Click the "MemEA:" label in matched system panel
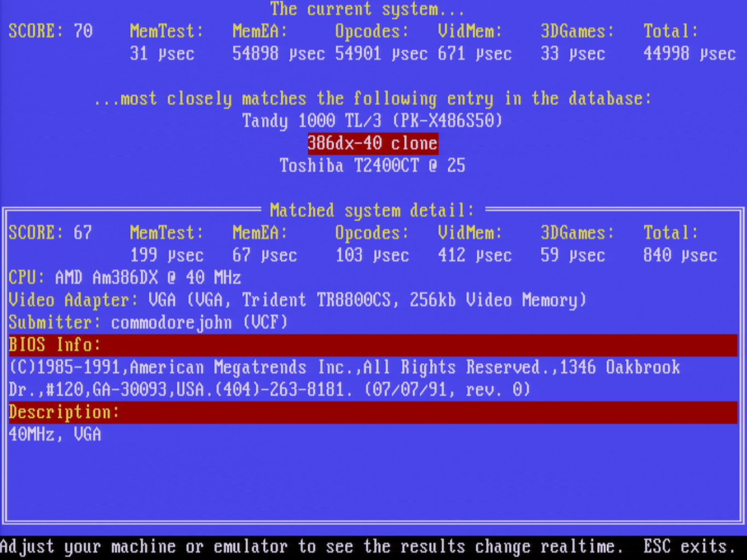This screenshot has height=560, width=747. coord(260,233)
